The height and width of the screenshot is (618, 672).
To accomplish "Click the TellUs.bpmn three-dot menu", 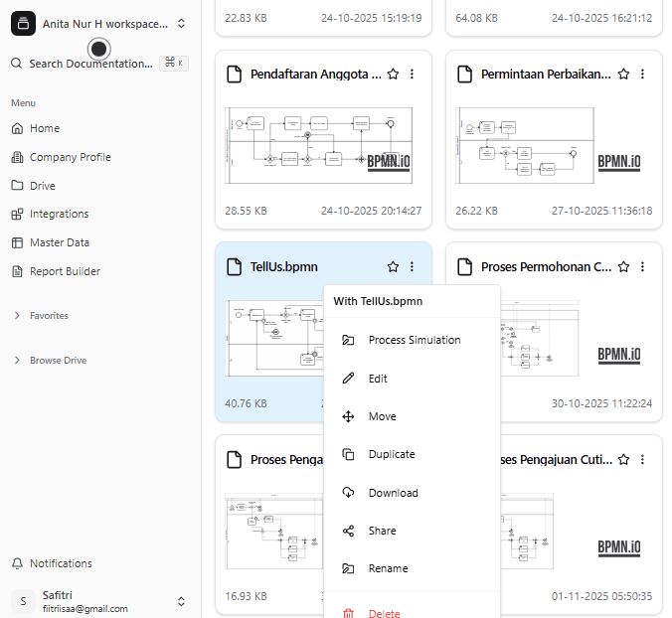I will tap(412, 267).
